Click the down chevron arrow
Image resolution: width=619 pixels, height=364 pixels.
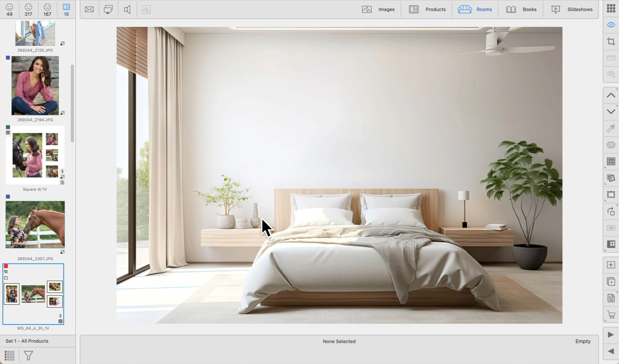(611, 112)
